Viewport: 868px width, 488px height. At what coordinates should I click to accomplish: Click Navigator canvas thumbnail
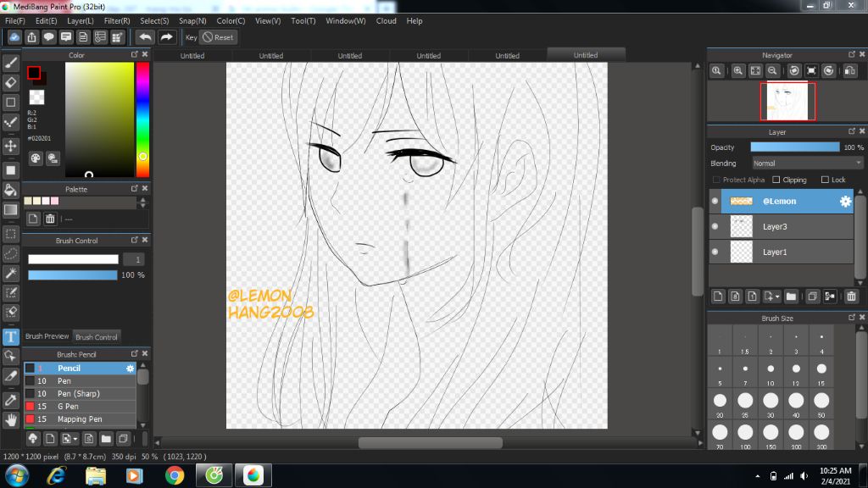click(x=787, y=102)
